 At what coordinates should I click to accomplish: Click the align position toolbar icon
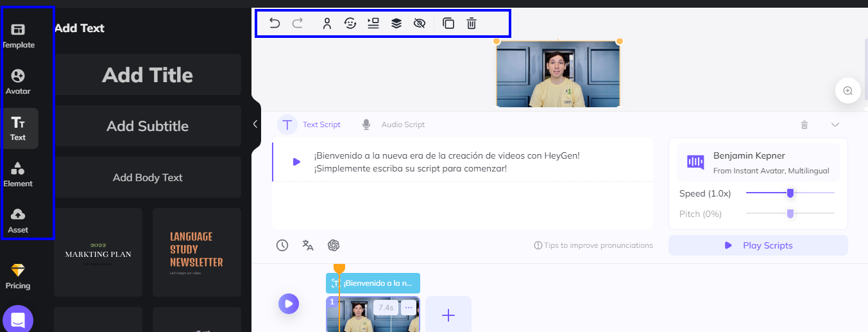pyautogui.click(x=373, y=24)
